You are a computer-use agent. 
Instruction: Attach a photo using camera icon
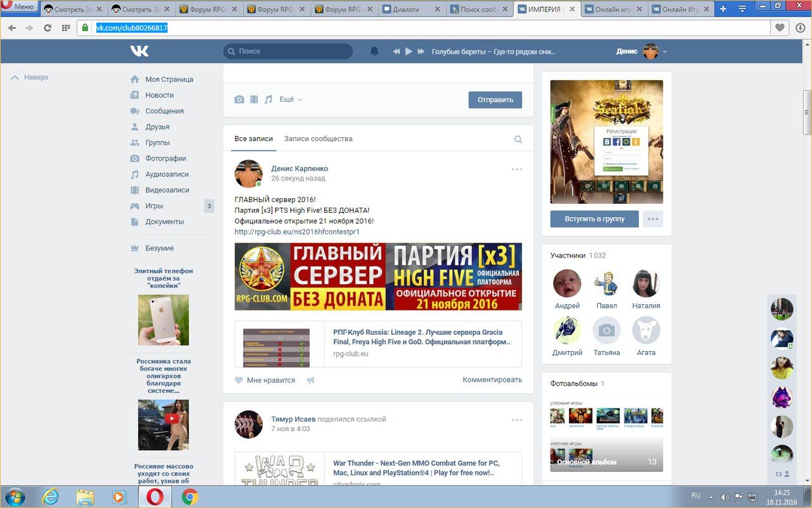click(239, 100)
